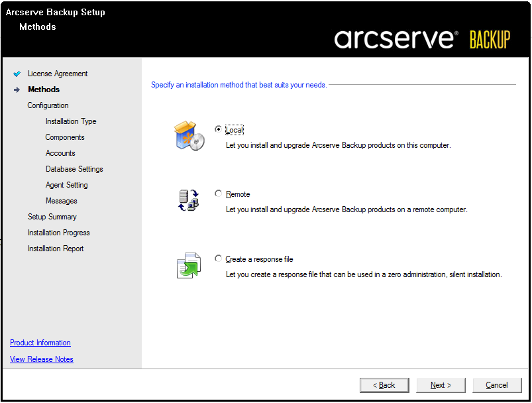Open the View Release Notes link
Screen dimensions: 532x403
[41, 359]
